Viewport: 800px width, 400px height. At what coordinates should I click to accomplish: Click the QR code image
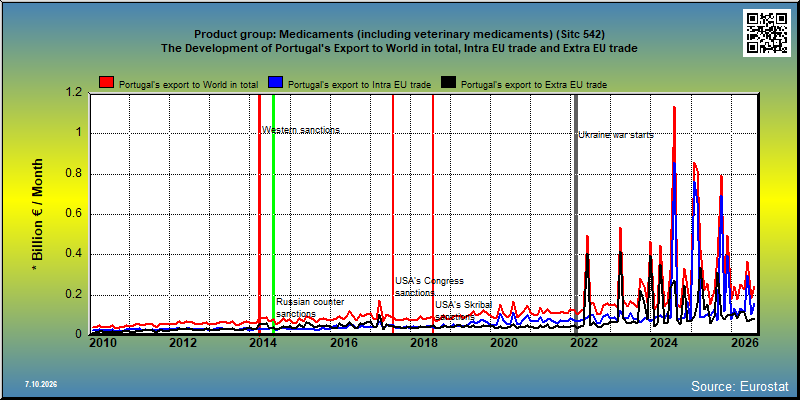coord(768,33)
